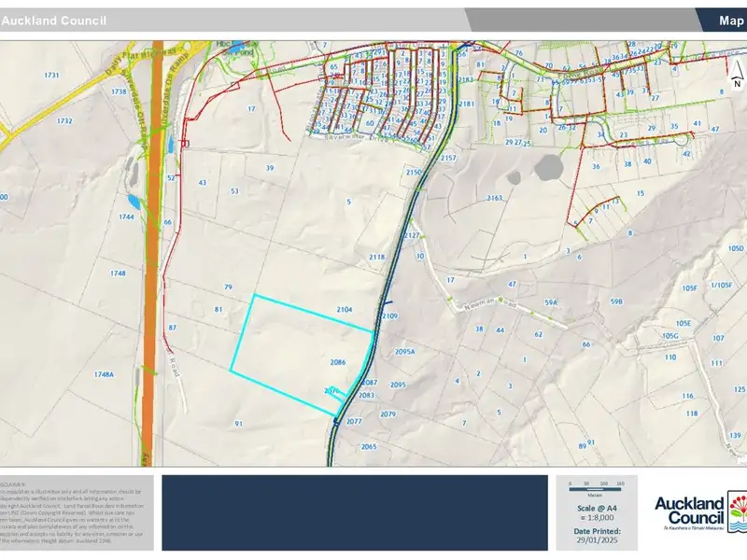Select parcel label 2095A
Image resolution: width=747 pixels, height=560 pixels.
[x=404, y=352]
